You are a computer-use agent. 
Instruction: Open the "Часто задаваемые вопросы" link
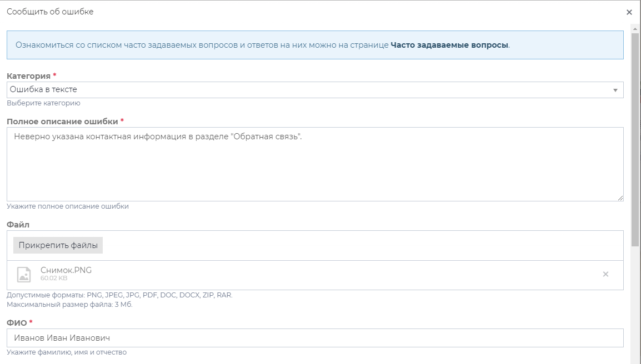pos(449,45)
